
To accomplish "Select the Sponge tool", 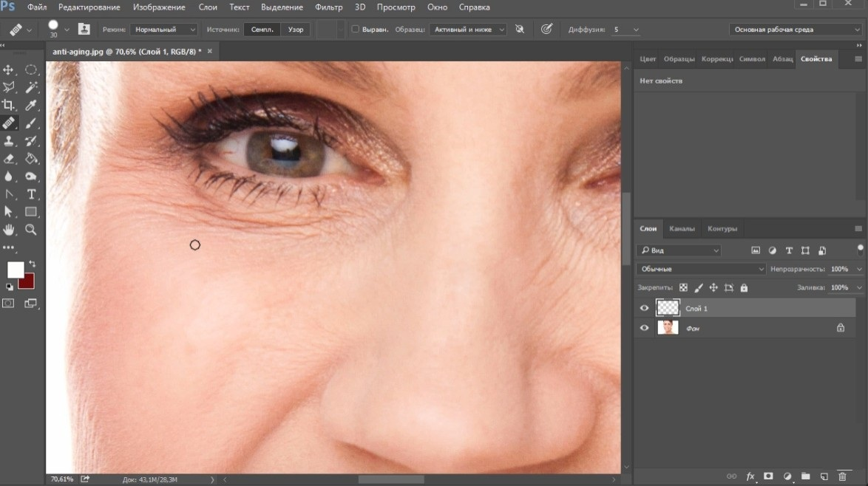I will (x=31, y=177).
